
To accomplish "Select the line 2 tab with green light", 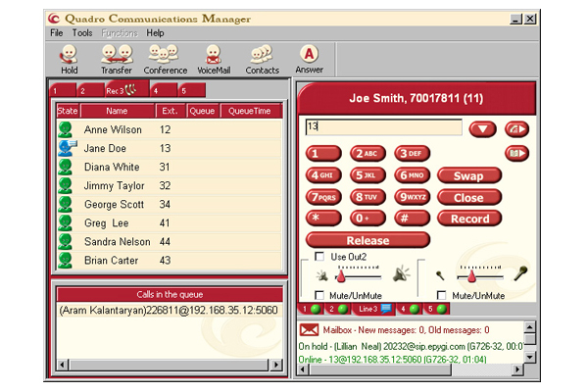I will tap(337, 309).
